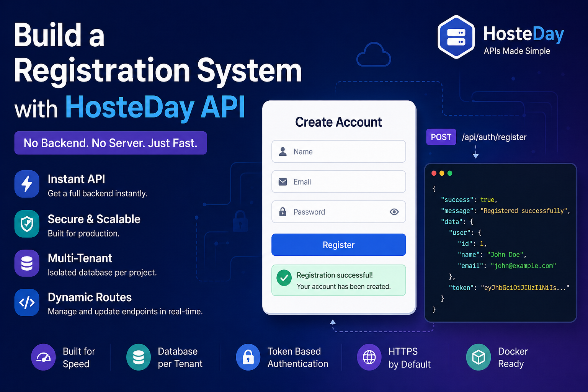Click the cloud outline icon
Screen dimensions: 588x392
(374, 54)
